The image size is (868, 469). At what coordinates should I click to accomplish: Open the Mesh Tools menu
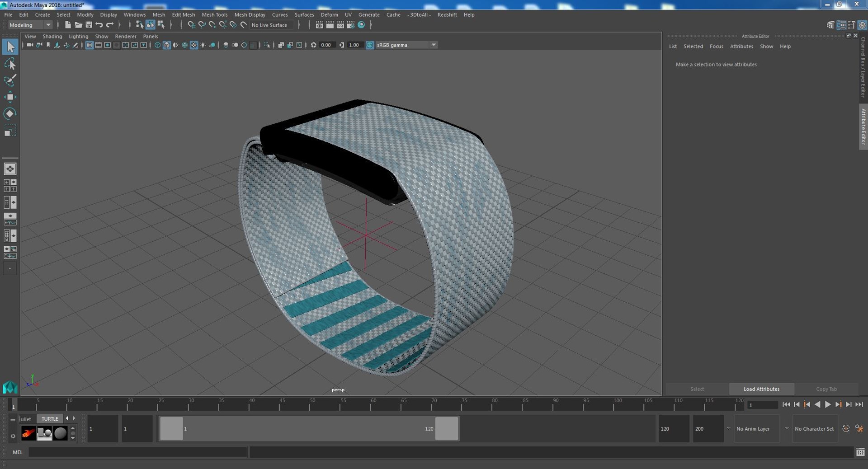[214, 15]
